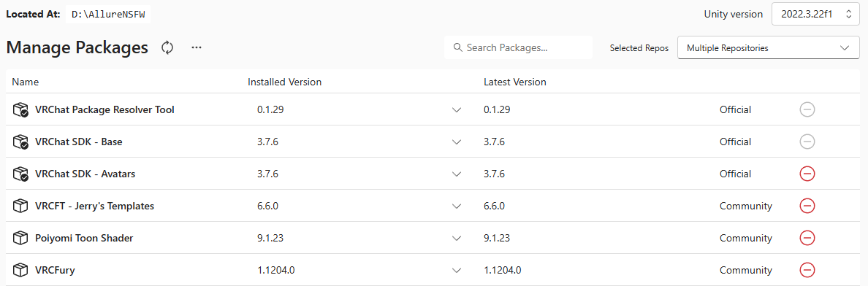Select the VRCFury package name
This screenshot has height=286, width=868.
[55, 270]
